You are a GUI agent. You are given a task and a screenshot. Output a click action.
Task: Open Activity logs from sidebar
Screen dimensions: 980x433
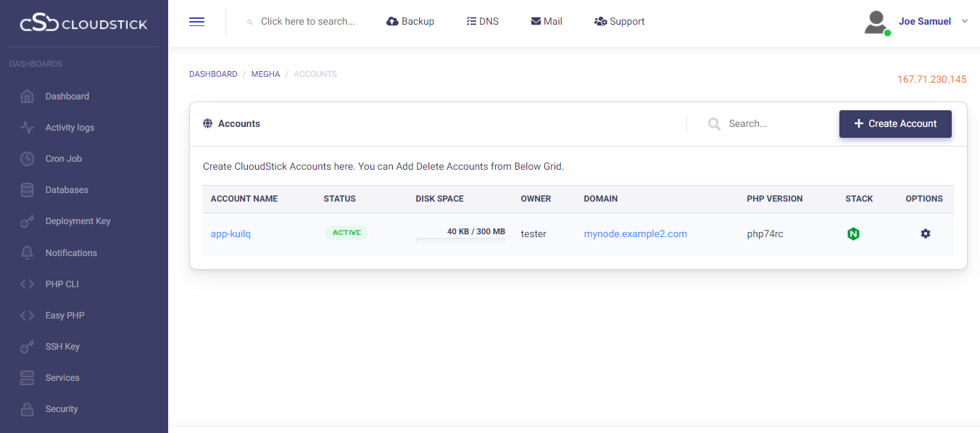70,128
